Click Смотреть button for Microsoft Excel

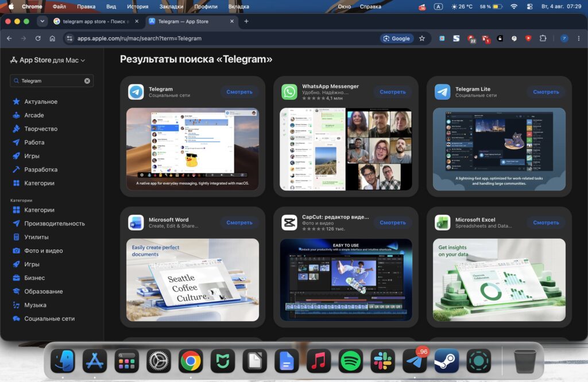click(x=546, y=223)
